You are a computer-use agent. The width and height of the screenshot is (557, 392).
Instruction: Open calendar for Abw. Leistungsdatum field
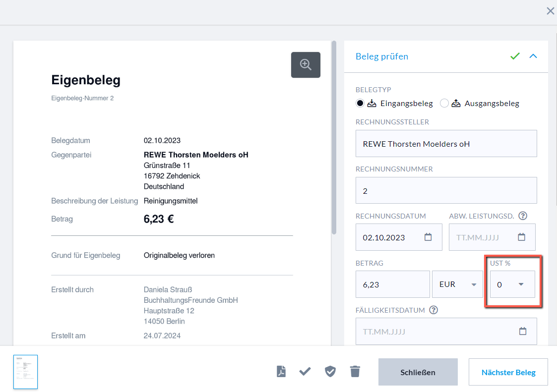point(521,237)
